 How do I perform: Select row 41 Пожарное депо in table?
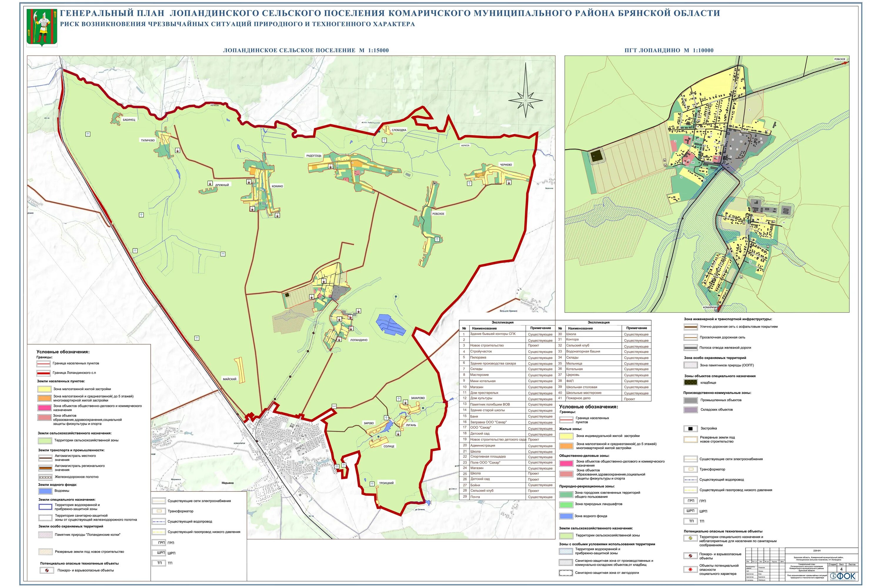coord(579,398)
